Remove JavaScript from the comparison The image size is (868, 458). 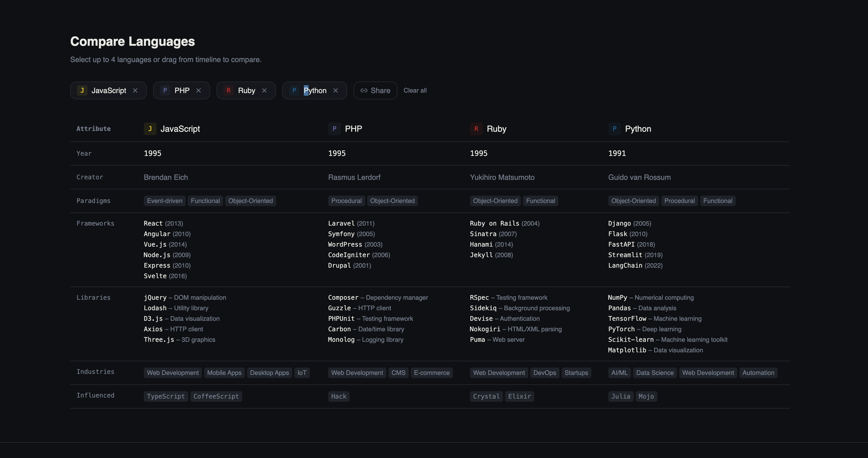click(x=135, y=90)
